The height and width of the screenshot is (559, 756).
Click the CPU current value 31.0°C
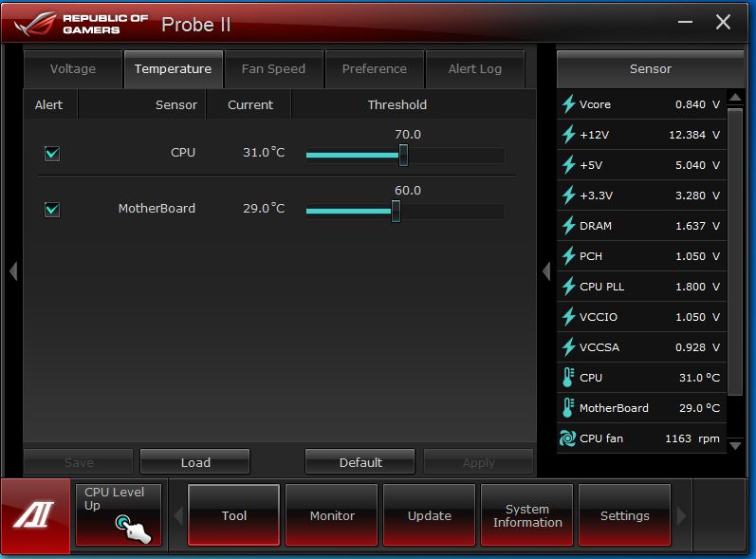264,153
